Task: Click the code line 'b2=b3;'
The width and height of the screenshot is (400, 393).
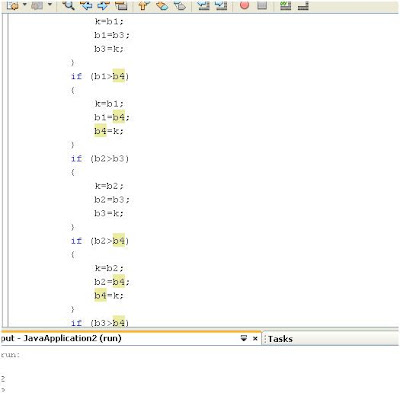Action: tap(112, 200)
